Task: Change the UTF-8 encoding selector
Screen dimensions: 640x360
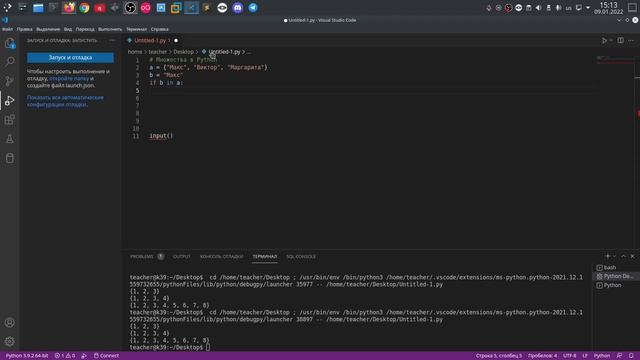Action: coord(569,356)
